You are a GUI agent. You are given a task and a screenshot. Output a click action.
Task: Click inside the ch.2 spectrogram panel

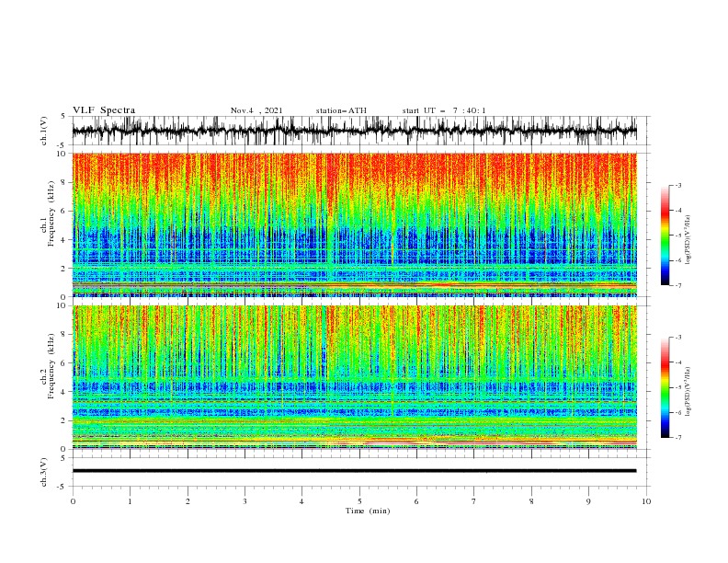pyautogui.click(x=354, y=377)
